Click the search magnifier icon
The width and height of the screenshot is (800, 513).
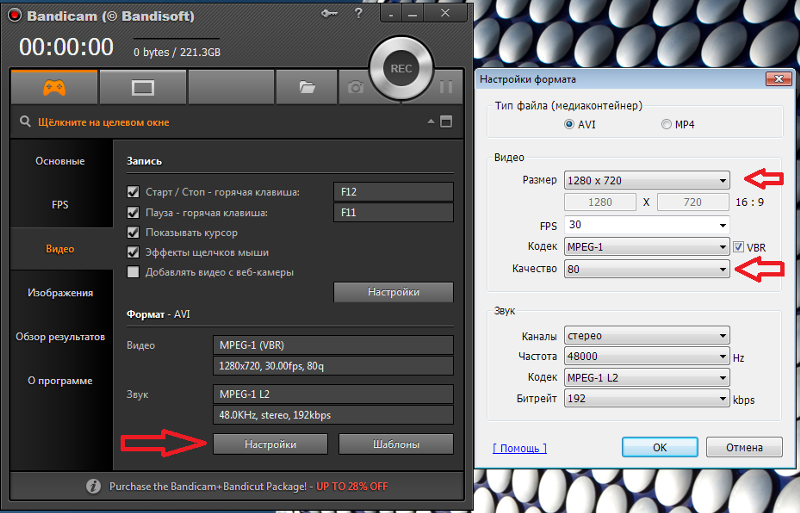tap(25, 121)
